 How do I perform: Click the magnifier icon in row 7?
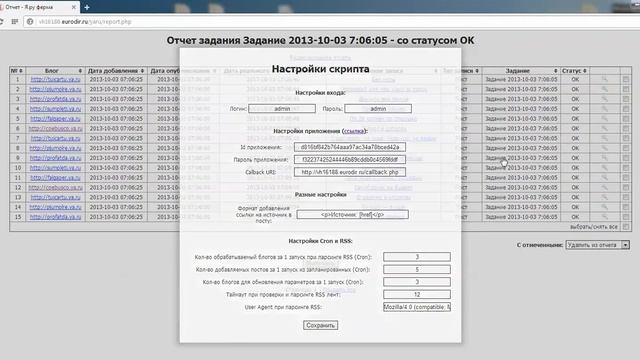[604, 138]
